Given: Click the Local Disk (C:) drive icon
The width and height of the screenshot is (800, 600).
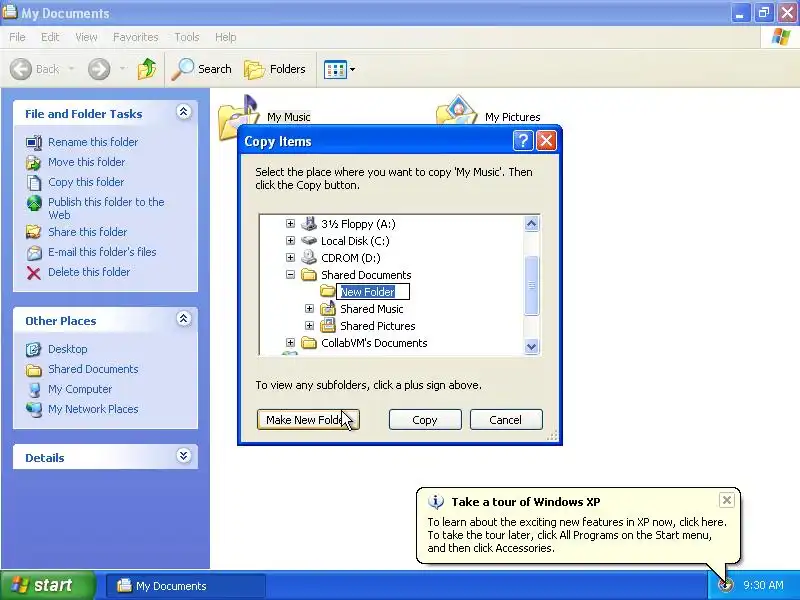Looking at the screenshot, I should pyautogui.click(x=309, y=240).
